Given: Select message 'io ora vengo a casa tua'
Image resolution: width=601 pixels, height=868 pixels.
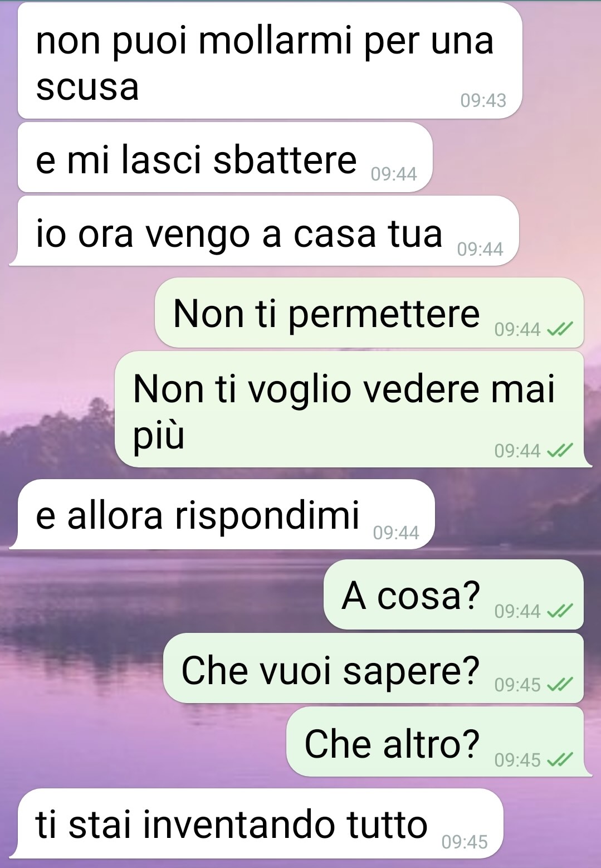Looking at the screenshot, I should tap(264, 231).
